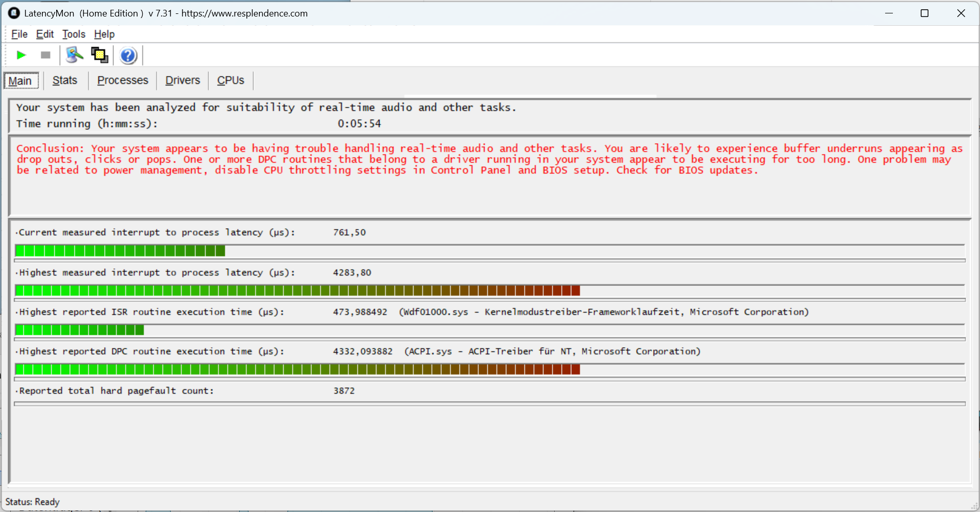
Task: Click the pagefault count value 3872
Action: tap(344, 390)
